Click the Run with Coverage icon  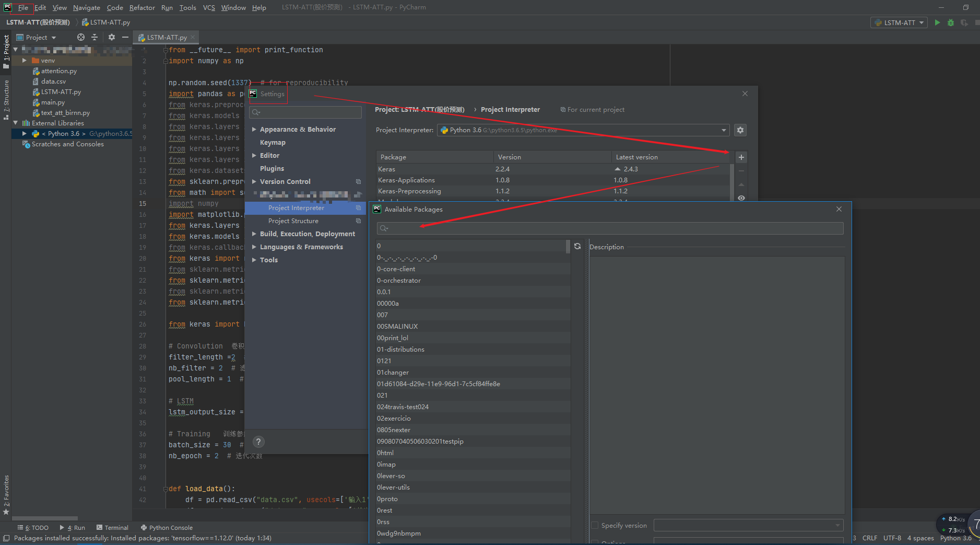[x=964, y=22]
